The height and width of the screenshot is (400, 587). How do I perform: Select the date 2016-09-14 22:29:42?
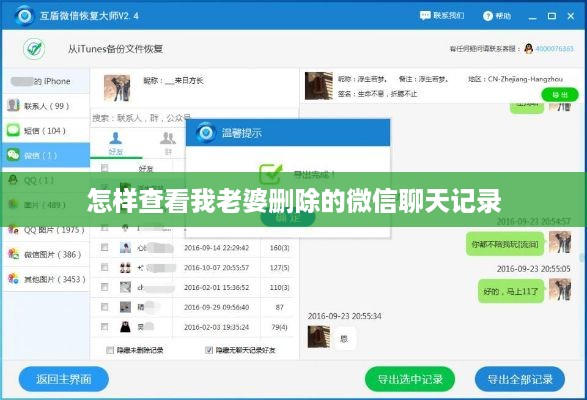216,248
